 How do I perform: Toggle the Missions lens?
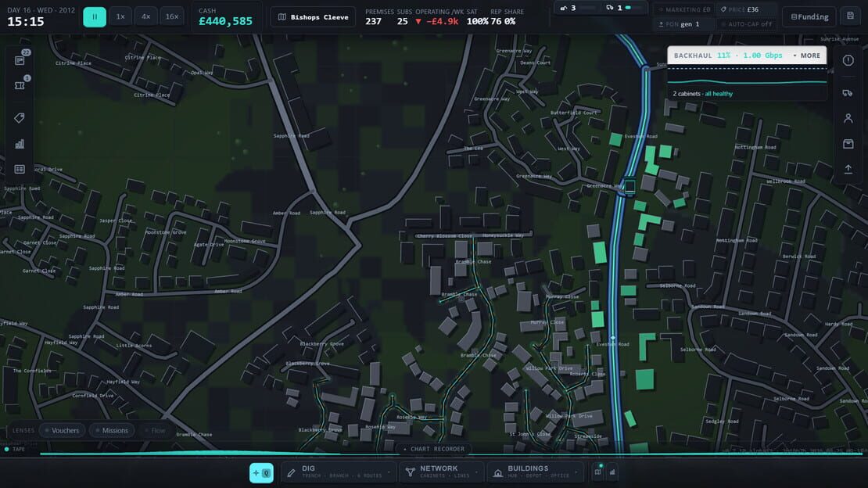tap(112, 430)
